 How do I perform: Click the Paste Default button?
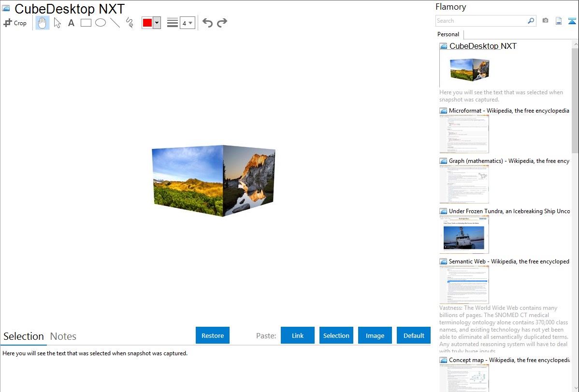414,335
